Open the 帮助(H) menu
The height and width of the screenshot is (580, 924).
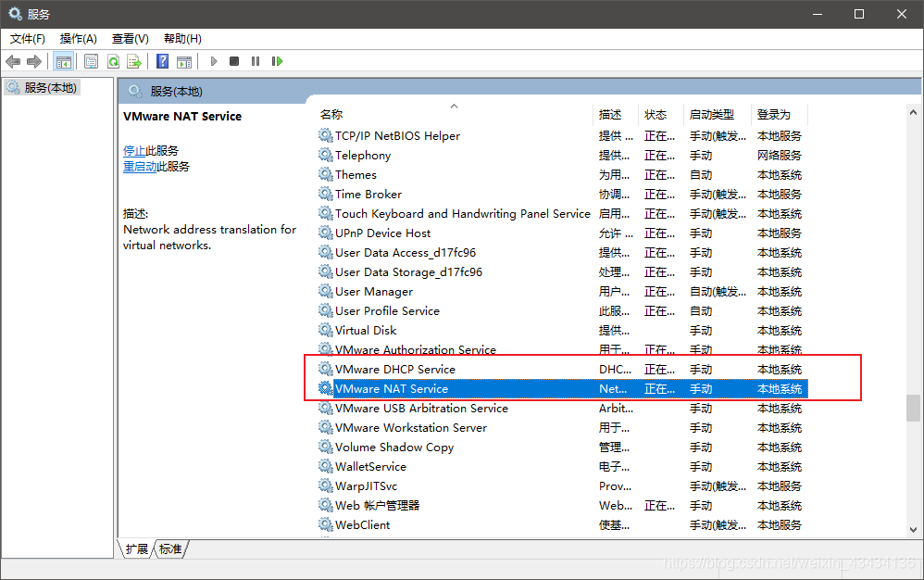tap(182, 39)
